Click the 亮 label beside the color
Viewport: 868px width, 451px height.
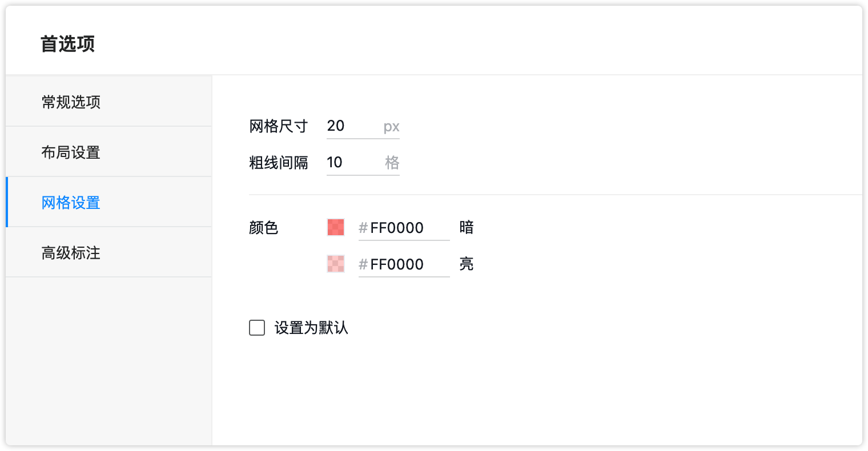click(x=467, y=264)
